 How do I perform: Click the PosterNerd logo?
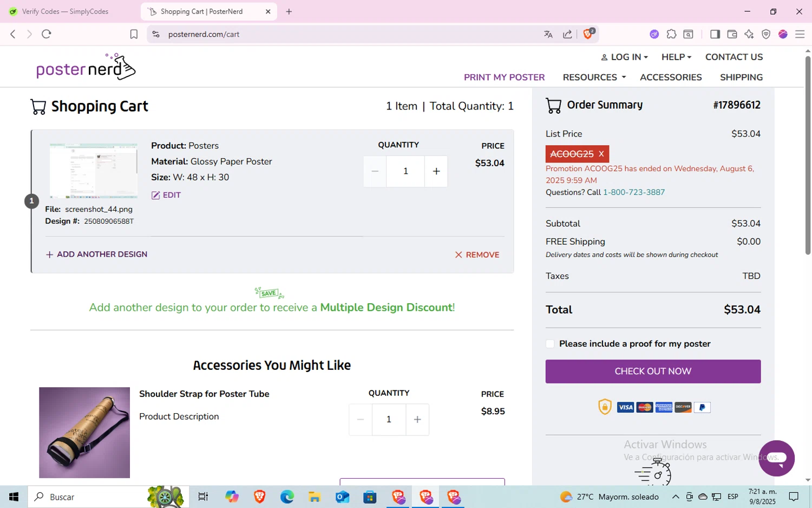pyautogui.click(x=86, y=67)
